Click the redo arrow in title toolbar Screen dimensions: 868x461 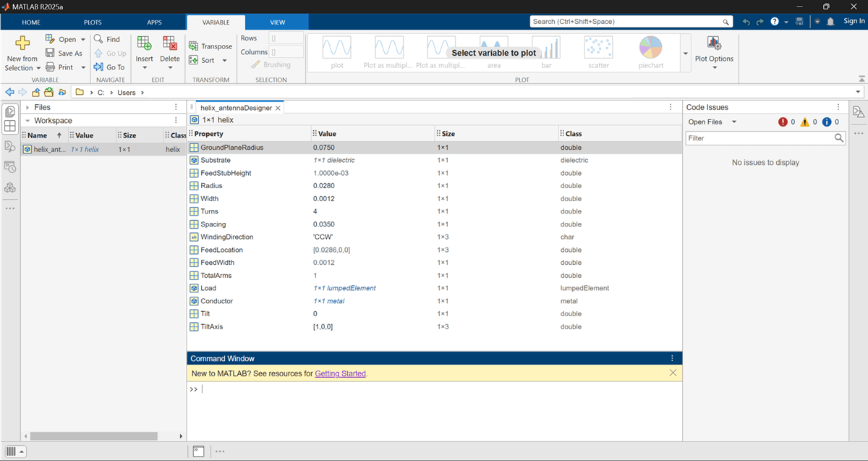tap(760, 22)
